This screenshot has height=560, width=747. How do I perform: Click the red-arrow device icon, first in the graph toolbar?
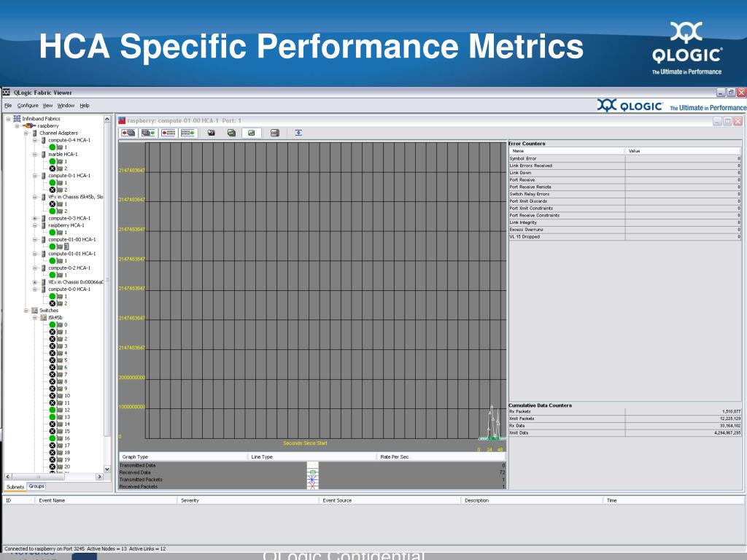click(128, 133)
